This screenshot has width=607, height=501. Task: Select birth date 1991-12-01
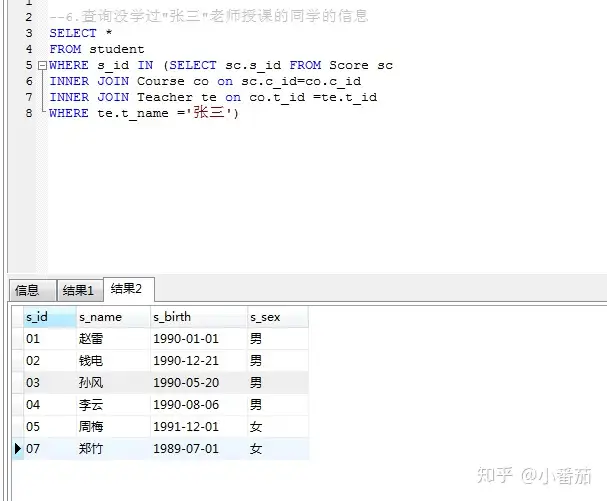tap(199, 427)
